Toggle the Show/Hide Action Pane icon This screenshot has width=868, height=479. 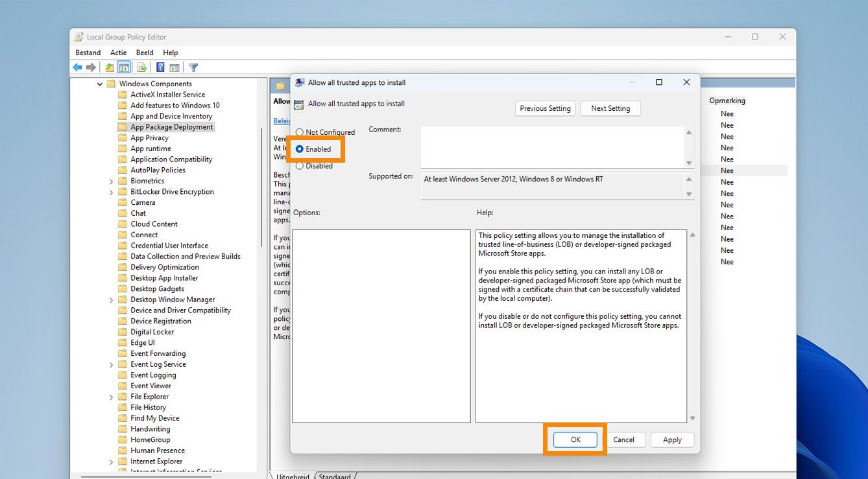(175, 67)
